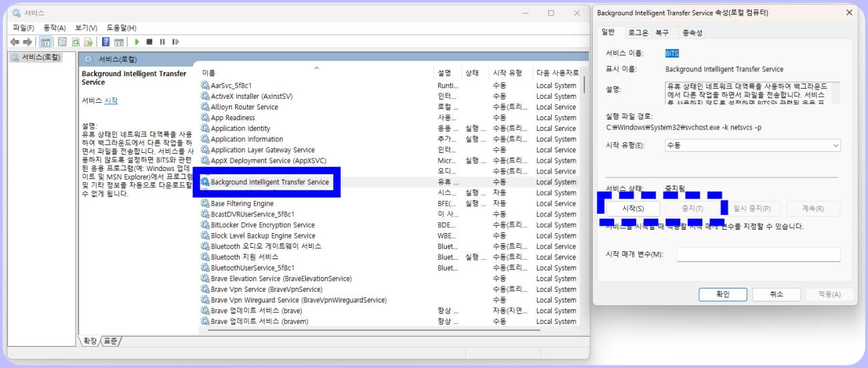Click the gear icon of Application Layer Gateway Service
Screen dimensions: 868x368
pyautogui.click(x=205, y=150)
